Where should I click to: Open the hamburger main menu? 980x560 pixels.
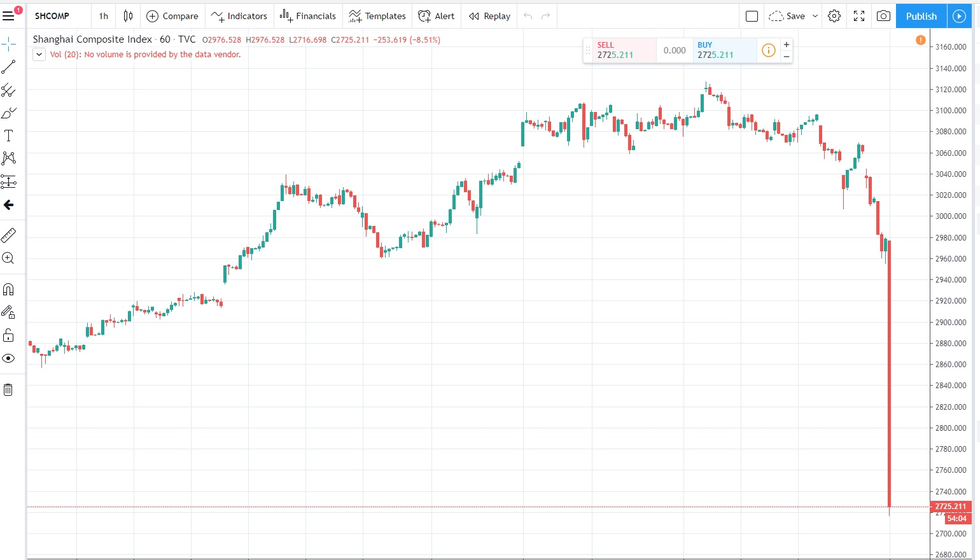9,16
